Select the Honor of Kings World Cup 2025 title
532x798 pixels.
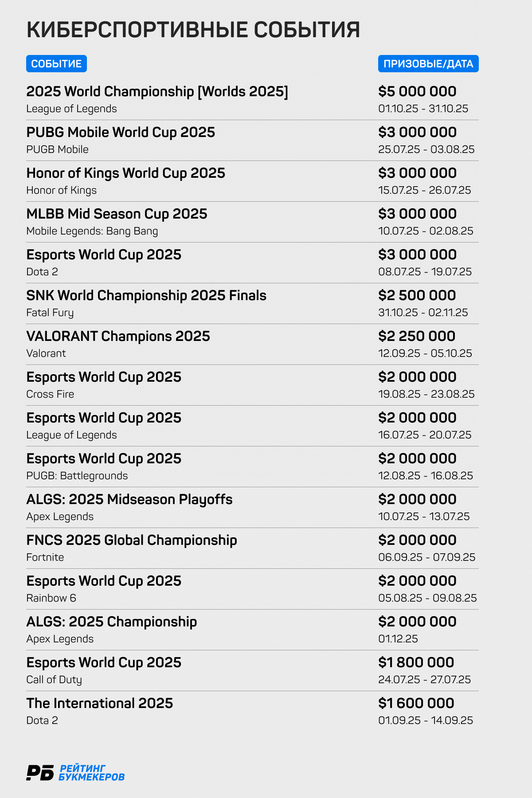click(125, 173)
